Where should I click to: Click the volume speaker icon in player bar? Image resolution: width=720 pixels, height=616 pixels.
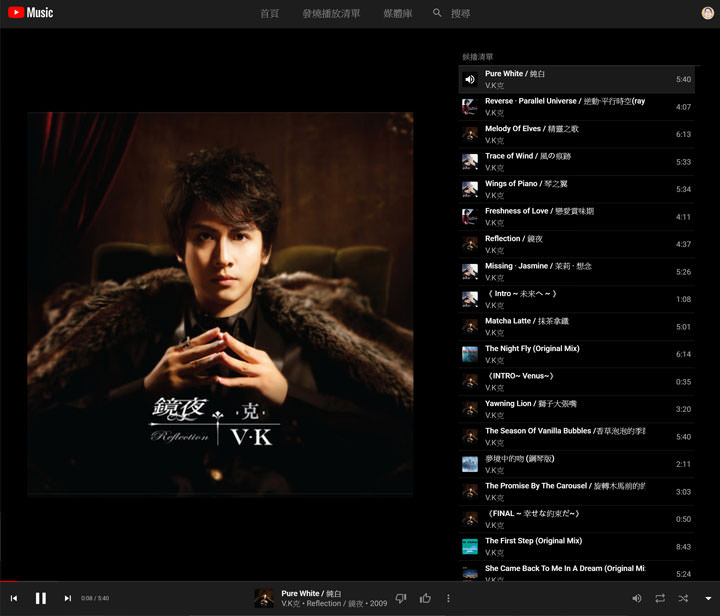coord(637,598)
